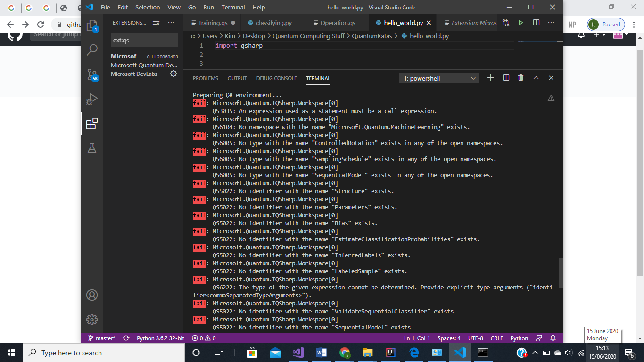Switch to the DEBUG CONSOLE tab
This screenshot has height=362, width=644.
[276, 78]
